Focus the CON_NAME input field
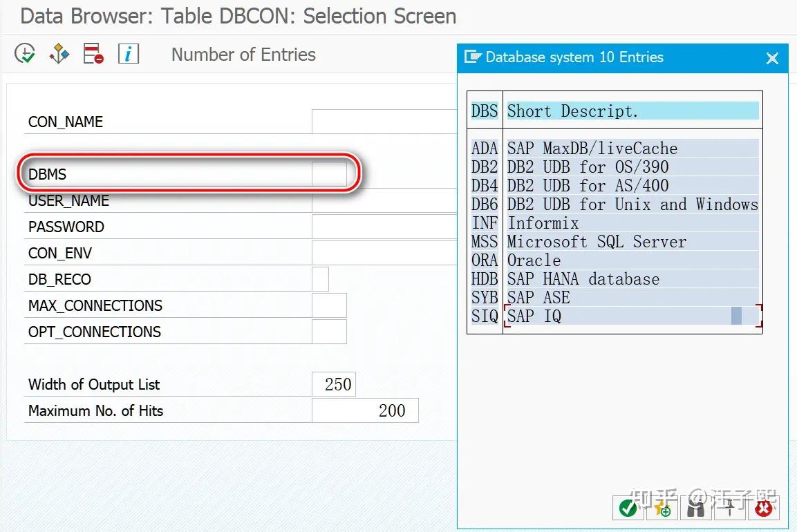The image size is (797, 532). (x=384, y=122)
